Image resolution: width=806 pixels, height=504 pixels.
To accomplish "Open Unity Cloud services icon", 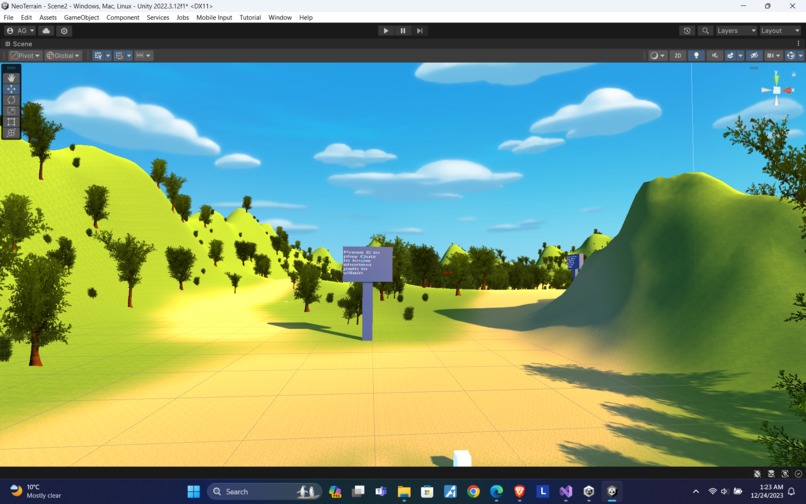I will click(x=46, y=31).
